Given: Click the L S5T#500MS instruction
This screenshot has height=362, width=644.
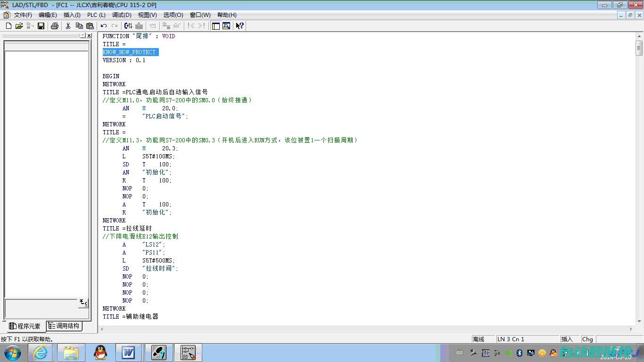Looking at the screenshot, I should (x=149, y=261).
